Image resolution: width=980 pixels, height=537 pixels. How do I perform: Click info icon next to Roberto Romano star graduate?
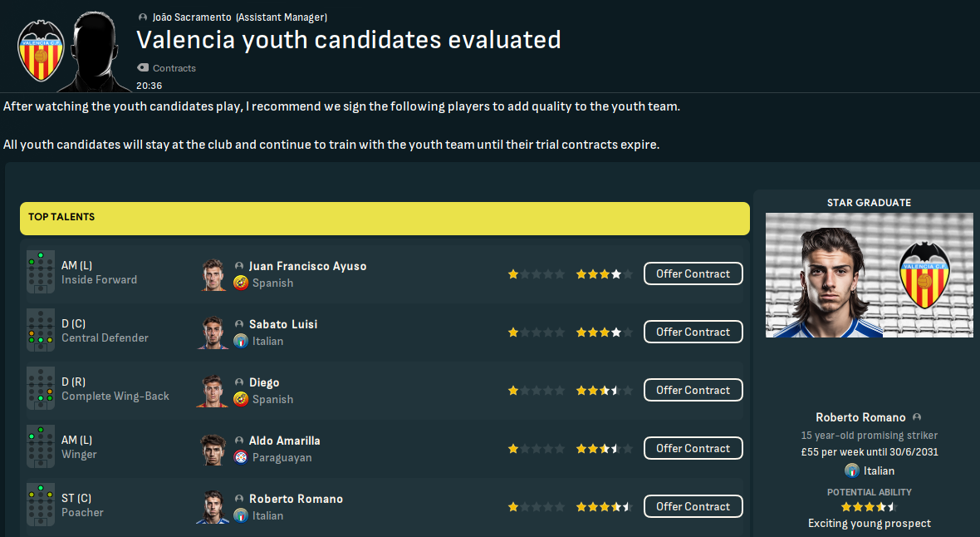coord(917,417)
